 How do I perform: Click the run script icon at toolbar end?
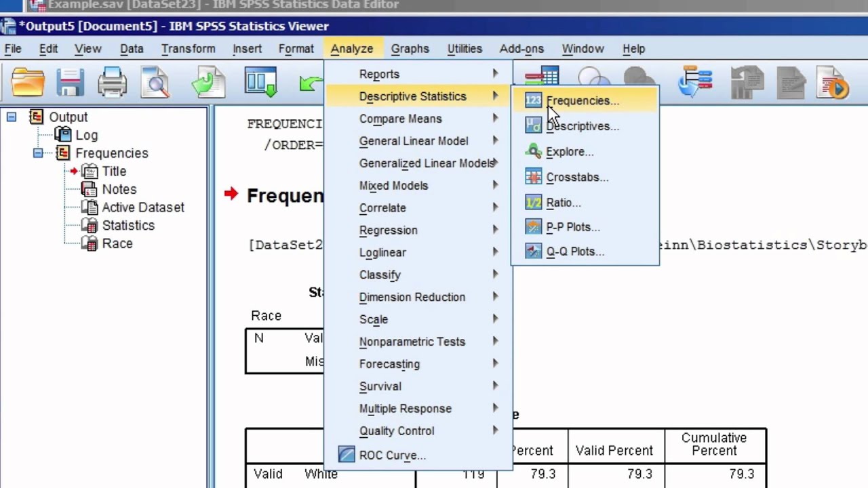[x=833, y=83]
